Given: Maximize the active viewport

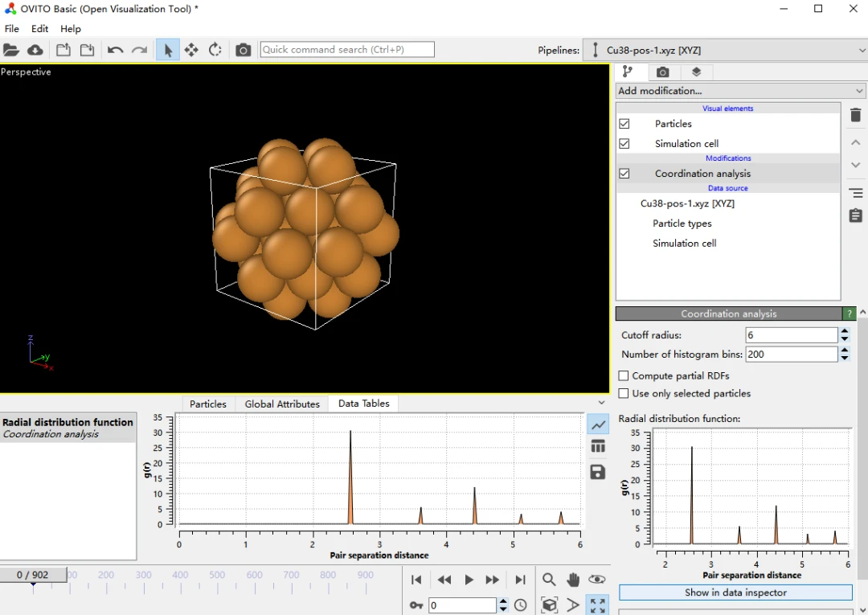Looking at the screenshot, I should coord(597,605).
